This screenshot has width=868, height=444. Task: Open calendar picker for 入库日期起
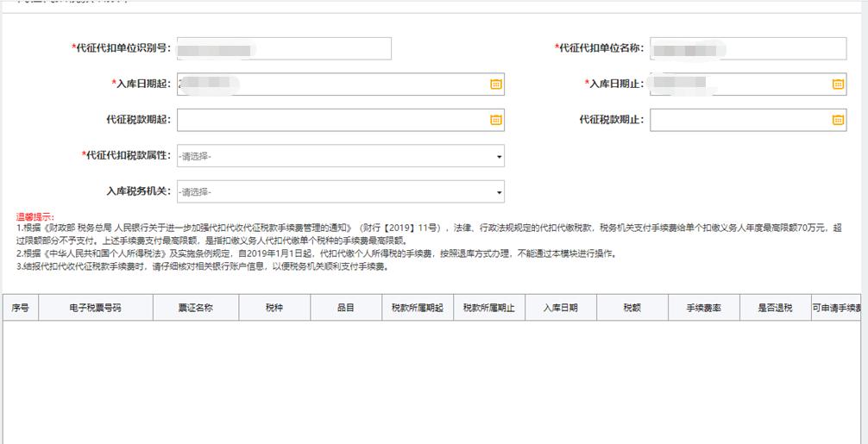tap(495, 84)
